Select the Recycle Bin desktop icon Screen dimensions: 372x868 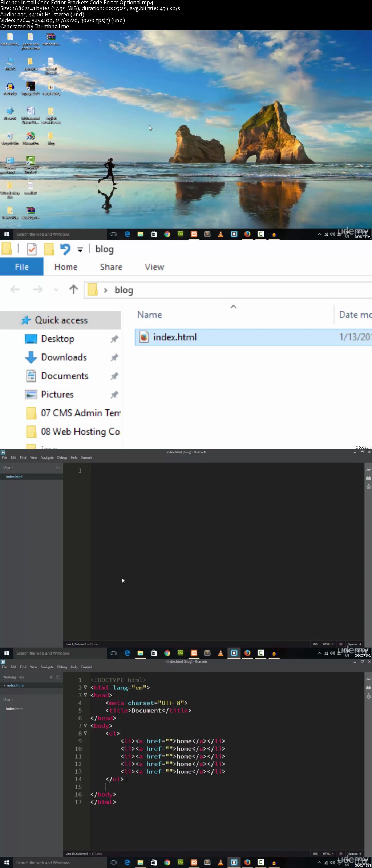coord(10,139)
